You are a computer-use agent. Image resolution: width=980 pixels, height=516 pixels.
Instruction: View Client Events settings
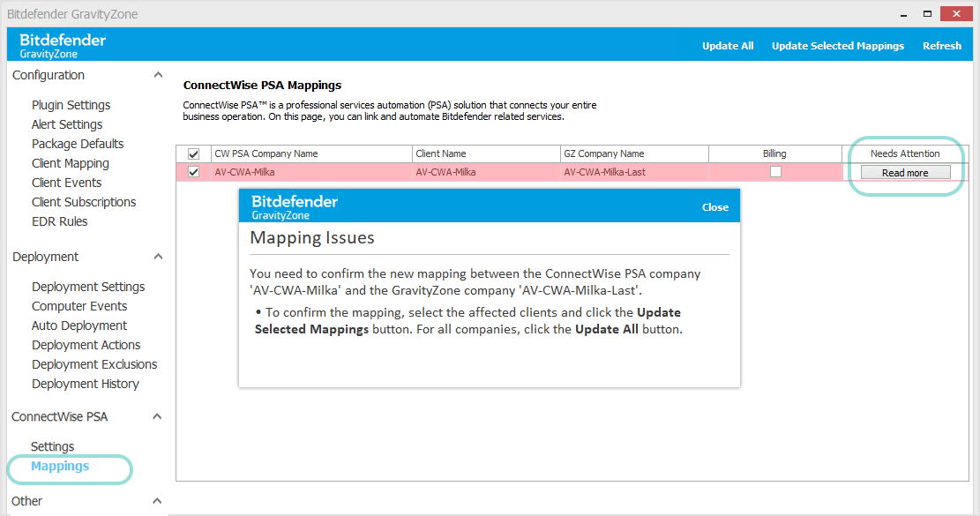65,182
